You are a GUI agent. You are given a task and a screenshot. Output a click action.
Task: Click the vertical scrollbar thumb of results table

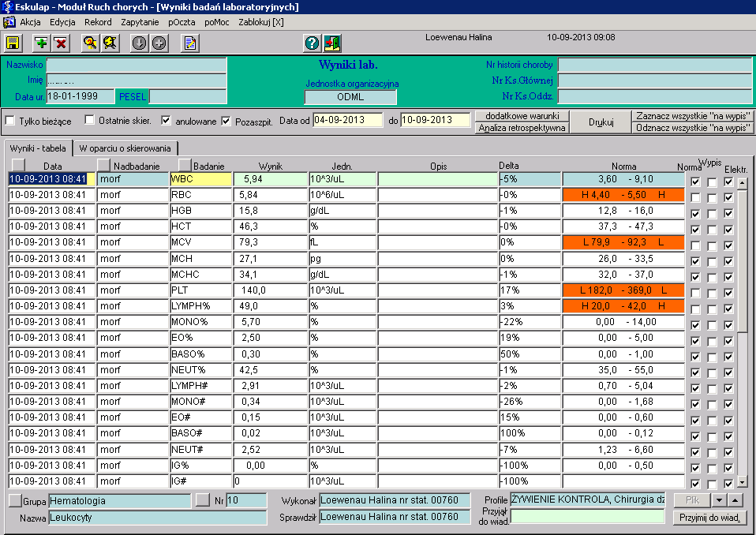[743, 260]
